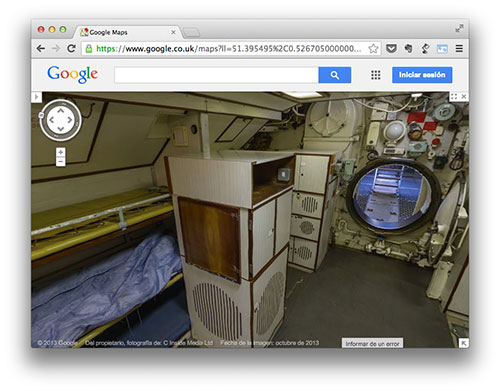Open the Pocket extension icon
Image resolution: width=500 pixels, height=391 pixels.
[391, 49]
